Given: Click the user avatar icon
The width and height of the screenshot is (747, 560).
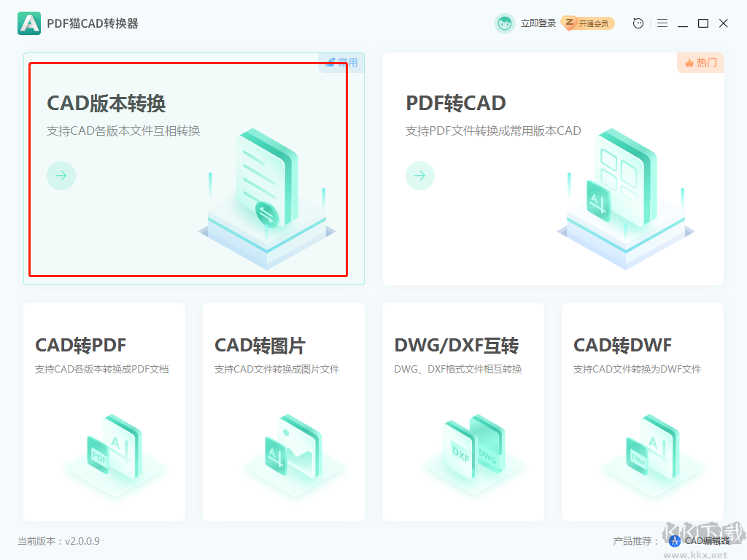Looking at the screenshot, I should (x=505, y=23).
